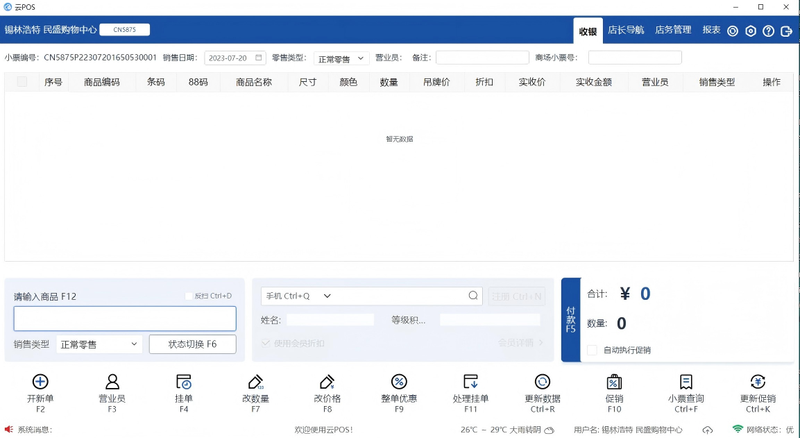The image size is (800, 438).
Task: Expand the 会员详情 chevron
Action: tap(541, 343)
